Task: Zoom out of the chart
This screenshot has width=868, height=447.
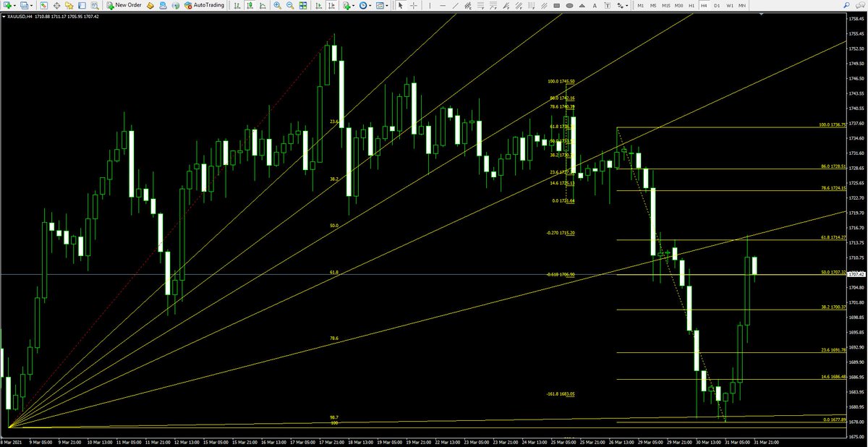Action: [x=290, y=5]
